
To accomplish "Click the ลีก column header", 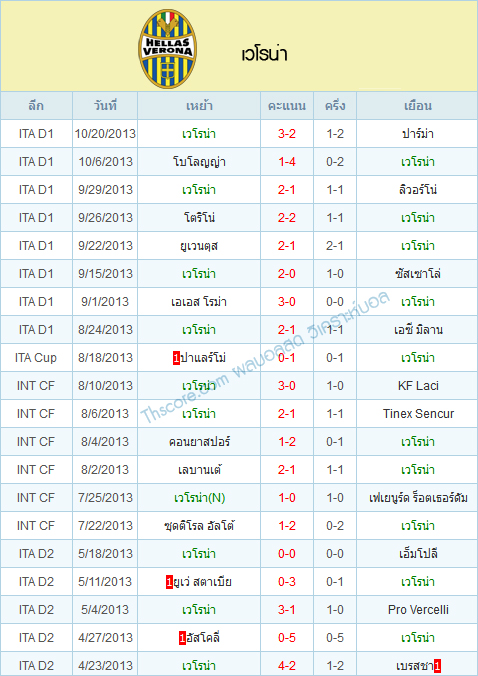I will tap(36, 106).
